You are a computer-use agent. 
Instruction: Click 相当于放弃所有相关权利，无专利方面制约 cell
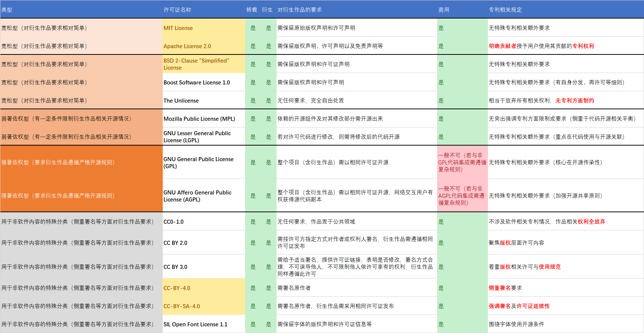(x=566, y=100)
